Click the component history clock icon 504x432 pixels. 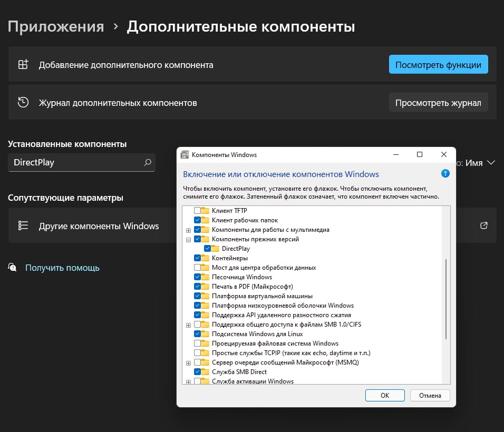click(x=23, y=102)
